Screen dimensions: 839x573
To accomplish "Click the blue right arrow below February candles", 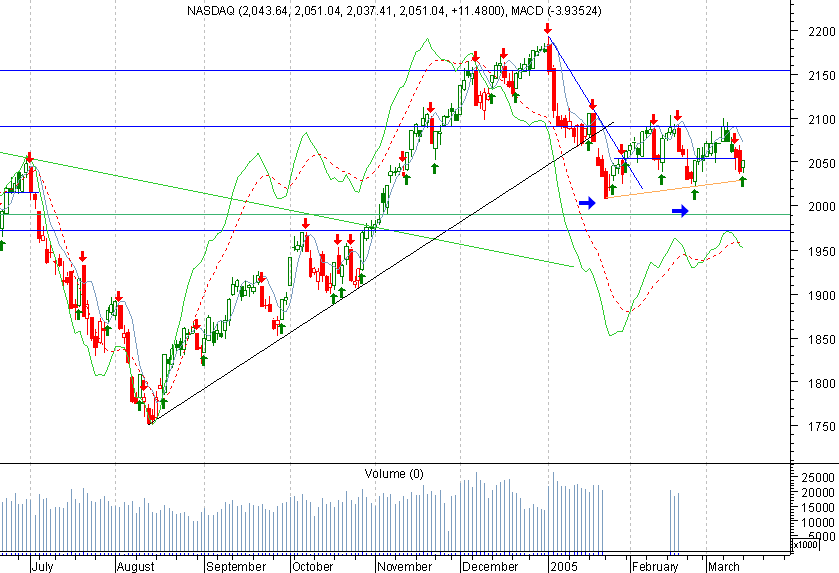I will [x=680, y=211].
